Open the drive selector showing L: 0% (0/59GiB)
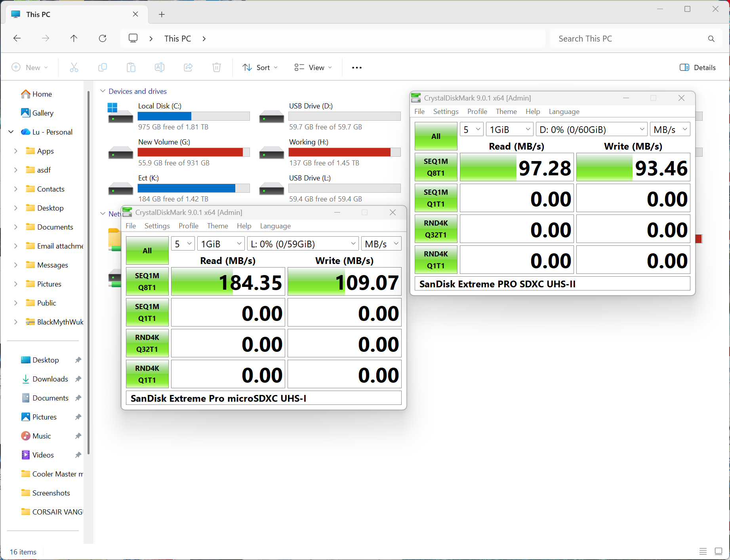Image resolution: width=730 pixels, height=560 pixels. 303,244
